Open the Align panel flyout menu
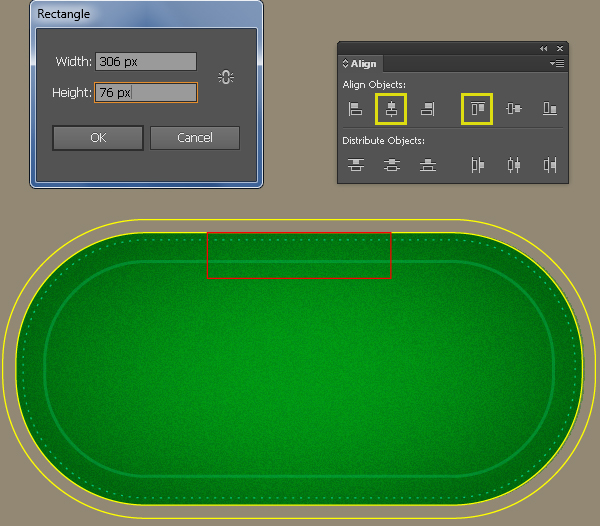The height and width of the screenshot is (526, 600). coord(557,64)
